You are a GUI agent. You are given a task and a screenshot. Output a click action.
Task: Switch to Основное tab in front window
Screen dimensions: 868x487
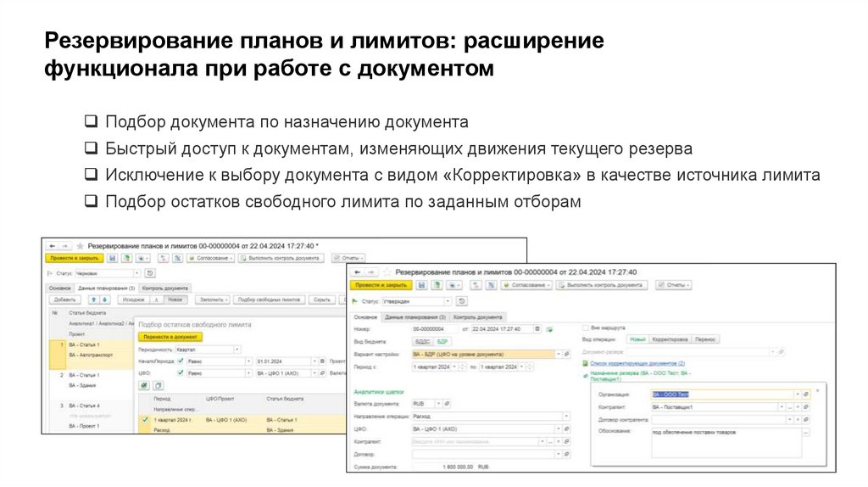[x=365, y=317]
